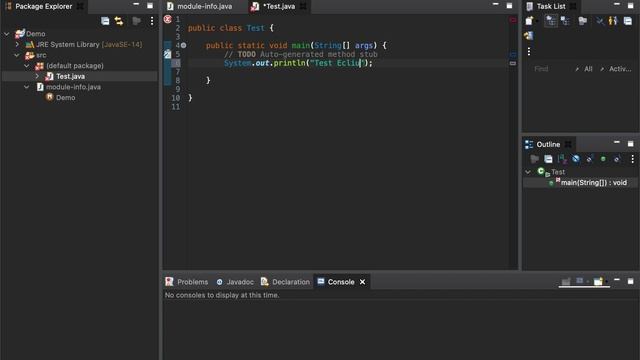640x360 pixels.
Task: Close the *Test.java editor tab
Action: (303, 7)
